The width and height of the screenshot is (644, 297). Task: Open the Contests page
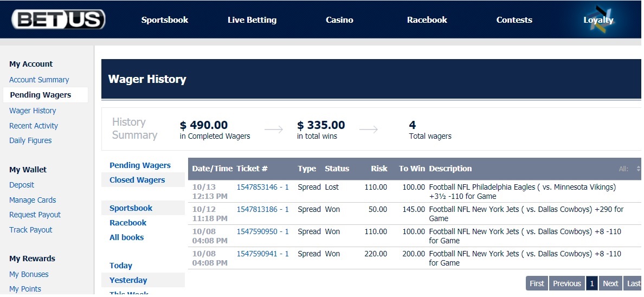[x=514, y=20]
